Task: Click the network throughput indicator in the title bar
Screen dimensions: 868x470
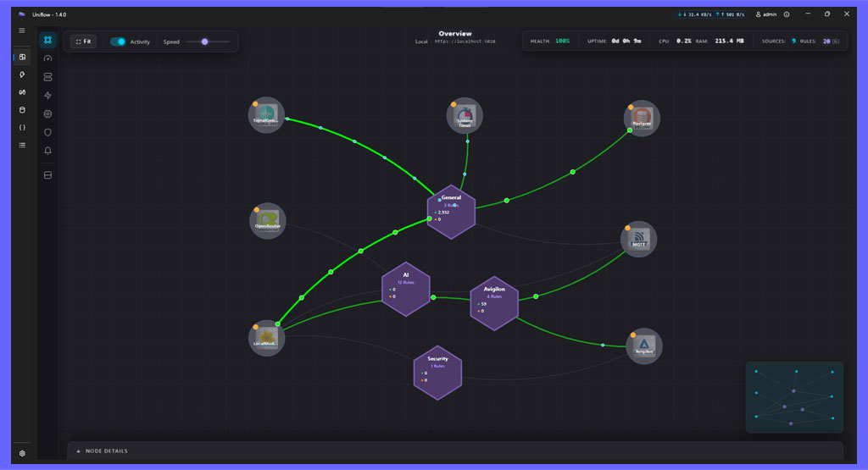Action: pyautogui.click(x=711, y=14)
